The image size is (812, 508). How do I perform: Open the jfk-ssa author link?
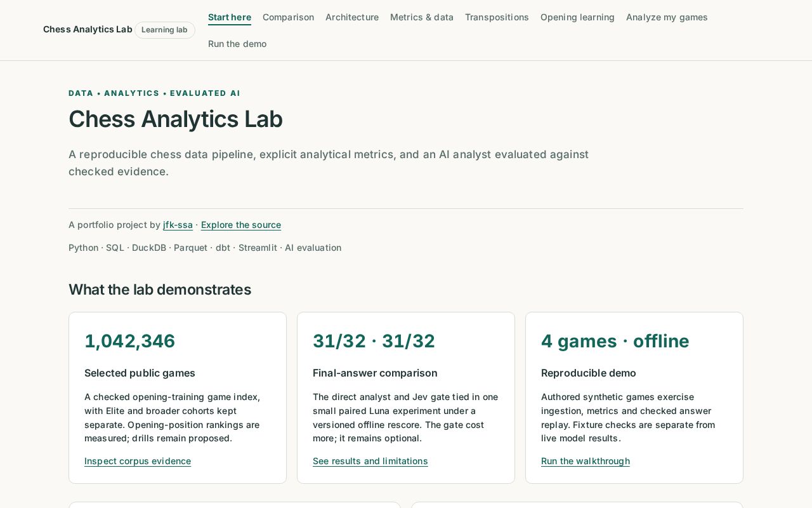(178, 225)
